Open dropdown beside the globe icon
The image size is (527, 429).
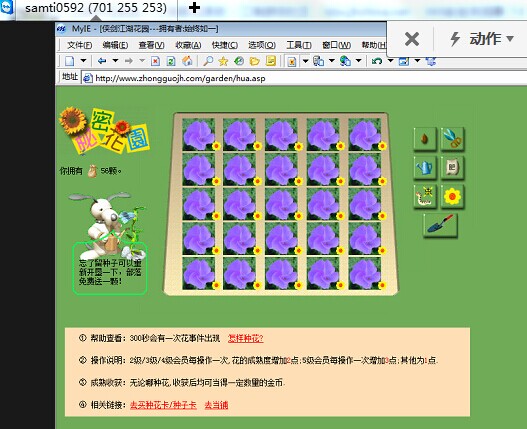pos(359,61)
